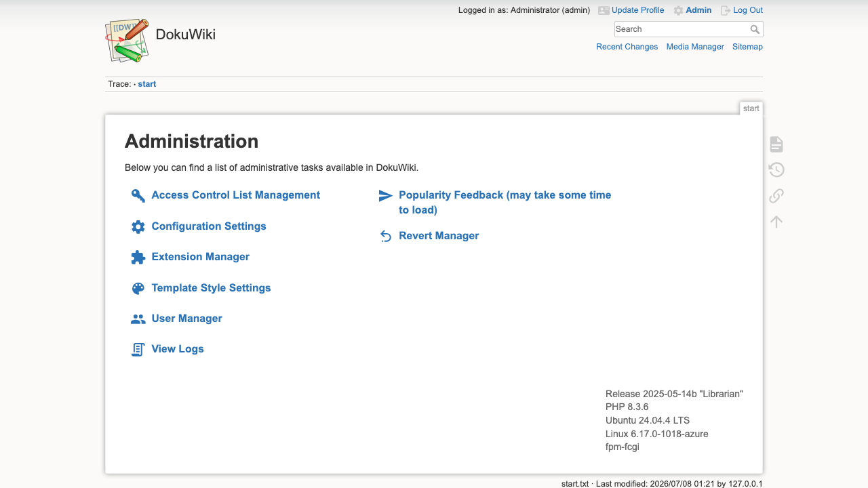Click the Linux 6.17.0-1018-azure text
This screenshot has width=868, height=488.
coord(656,434)
